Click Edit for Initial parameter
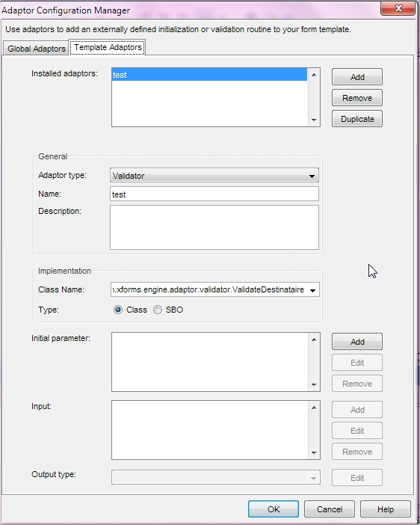The image size is (420, 525). coord(357,363)
